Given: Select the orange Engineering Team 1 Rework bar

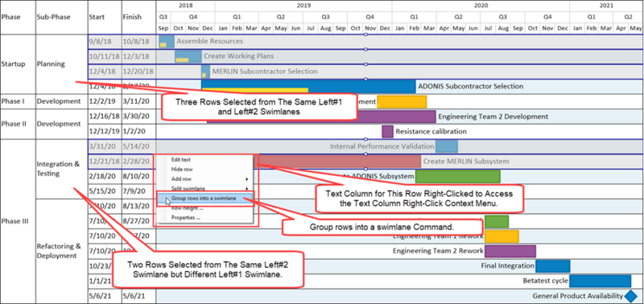Looking at the screenshot, I should click(502, 236).
